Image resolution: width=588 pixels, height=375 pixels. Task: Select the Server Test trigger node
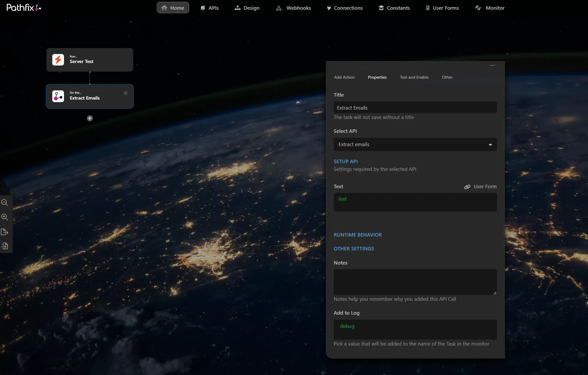pyautogui.click(x=90, y=60)
